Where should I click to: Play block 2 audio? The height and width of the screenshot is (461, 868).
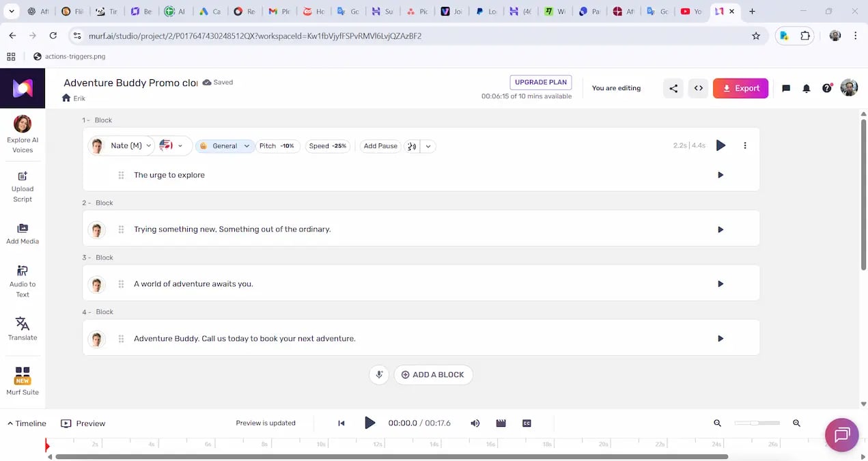pos(720,229)
